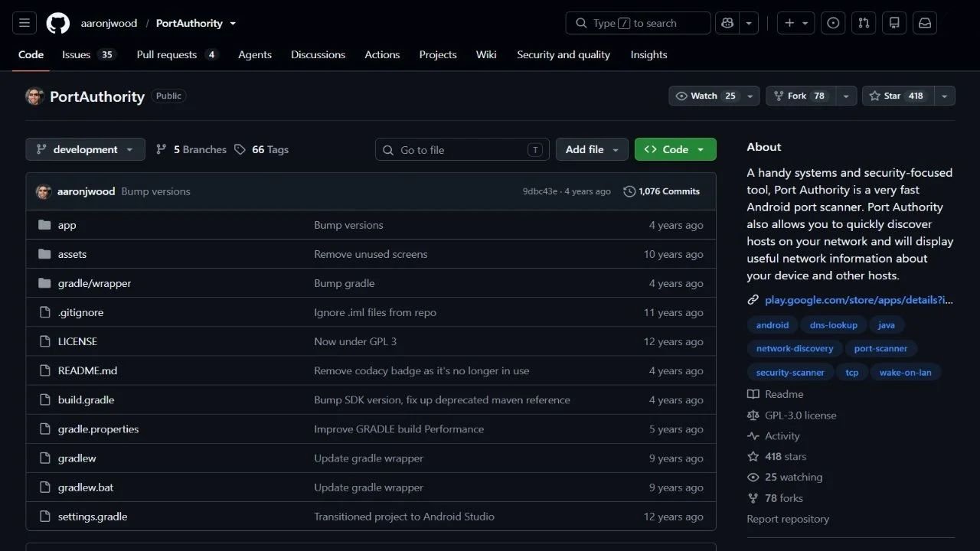This screenshot has height=551, width=980.
Task: Switch to the Pull requests tab
Action: (177, 54)
